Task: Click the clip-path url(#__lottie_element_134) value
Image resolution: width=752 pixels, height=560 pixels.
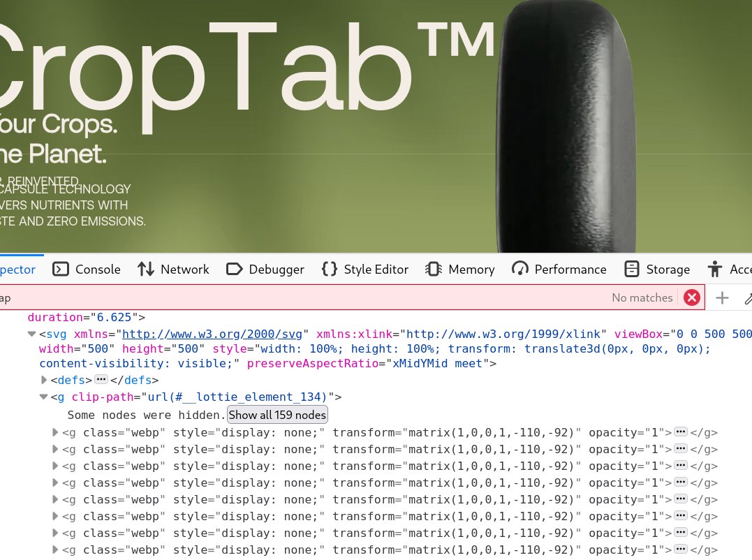Action: (238, 397)
